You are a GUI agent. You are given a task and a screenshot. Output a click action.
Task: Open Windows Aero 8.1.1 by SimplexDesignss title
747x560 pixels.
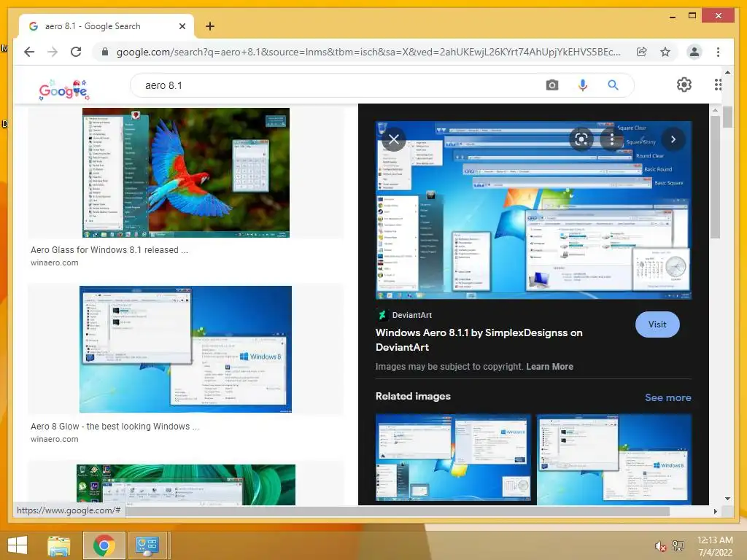[479, 340]
